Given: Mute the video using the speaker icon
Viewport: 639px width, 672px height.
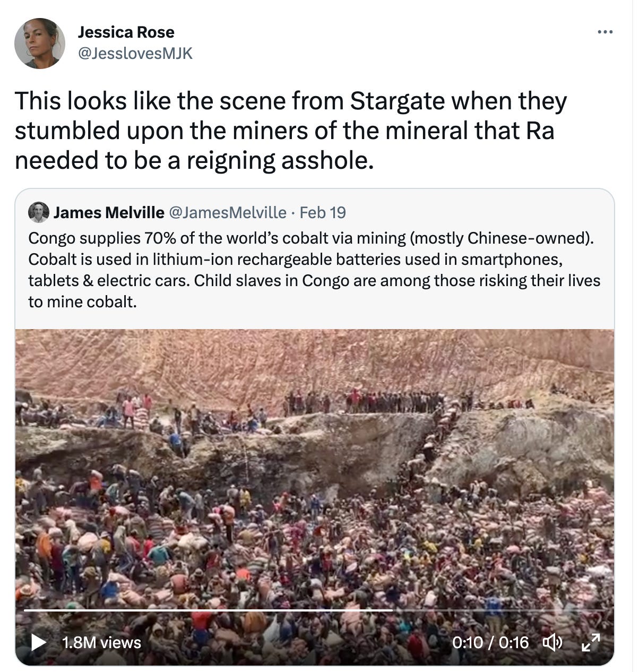Looking at the screenshot, I should click(x=552, y=643).
